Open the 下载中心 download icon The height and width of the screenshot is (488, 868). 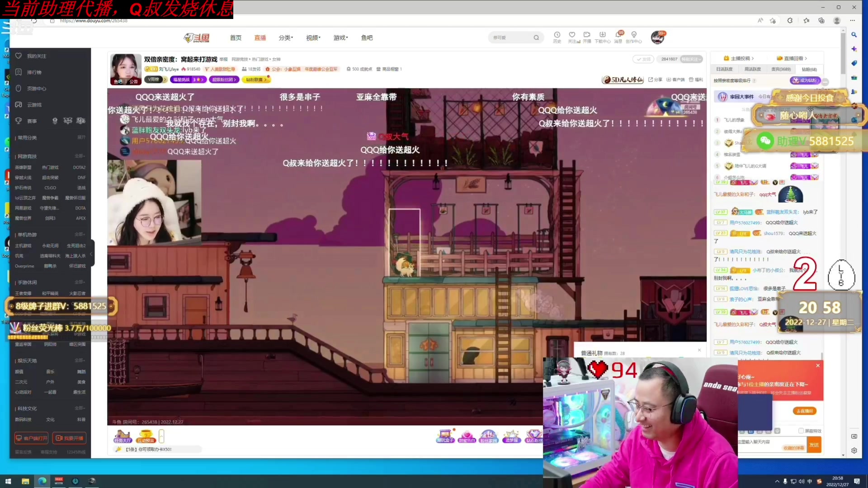602,35
